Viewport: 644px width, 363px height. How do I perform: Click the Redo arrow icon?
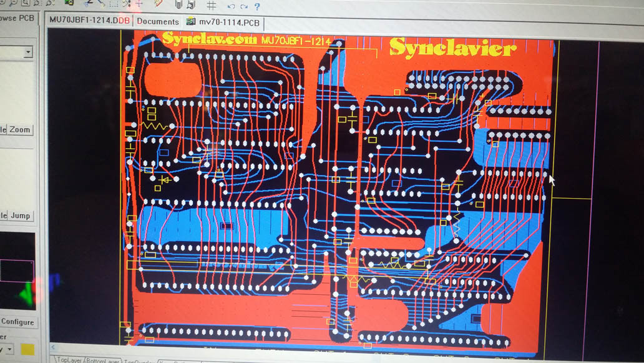click(x=243, y=6)
